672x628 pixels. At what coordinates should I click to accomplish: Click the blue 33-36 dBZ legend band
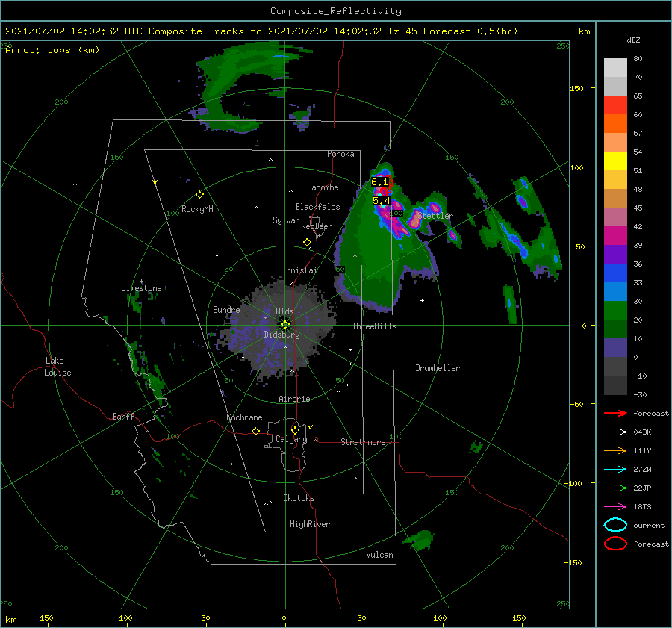pyautogui.click(x=615, y=273)
